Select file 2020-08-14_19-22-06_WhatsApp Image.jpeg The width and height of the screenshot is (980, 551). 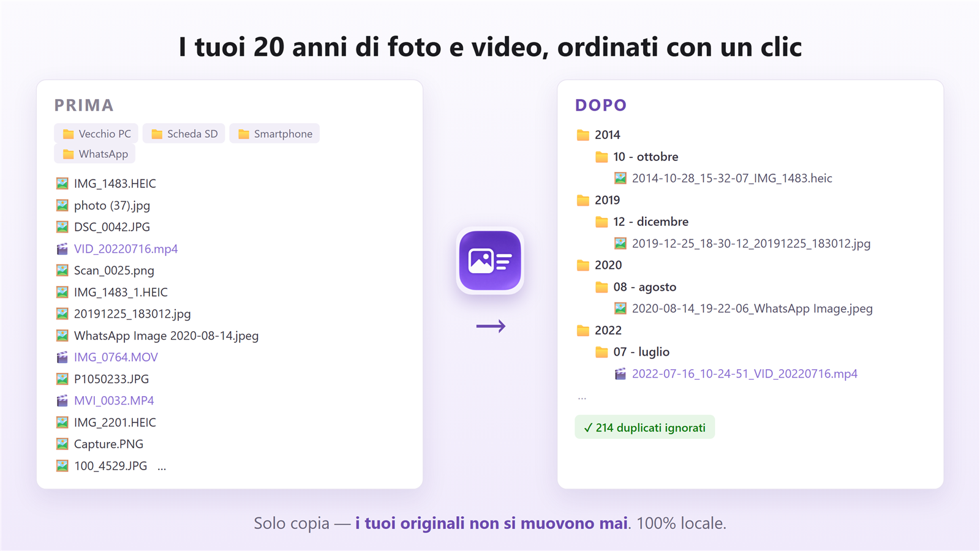(752, 309)
